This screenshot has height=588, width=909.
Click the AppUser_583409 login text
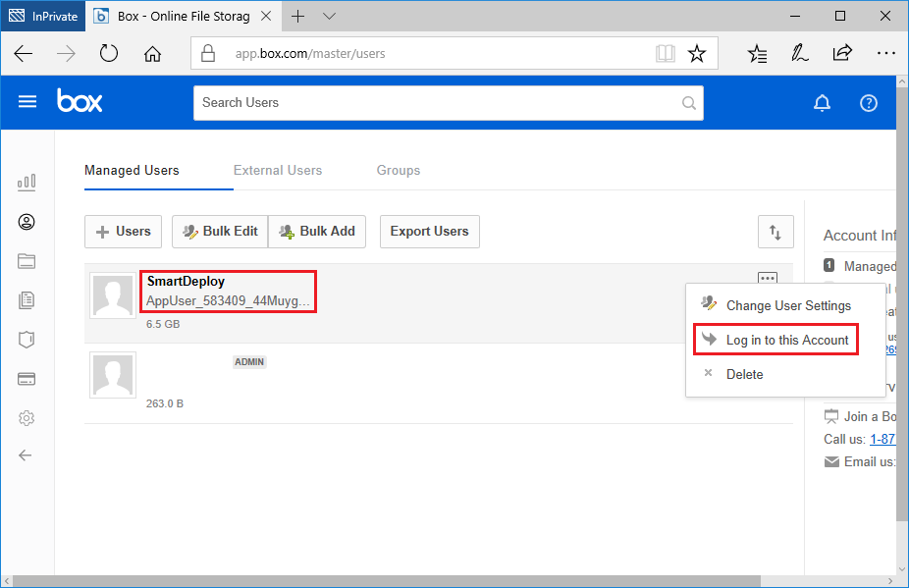[228, 301]
